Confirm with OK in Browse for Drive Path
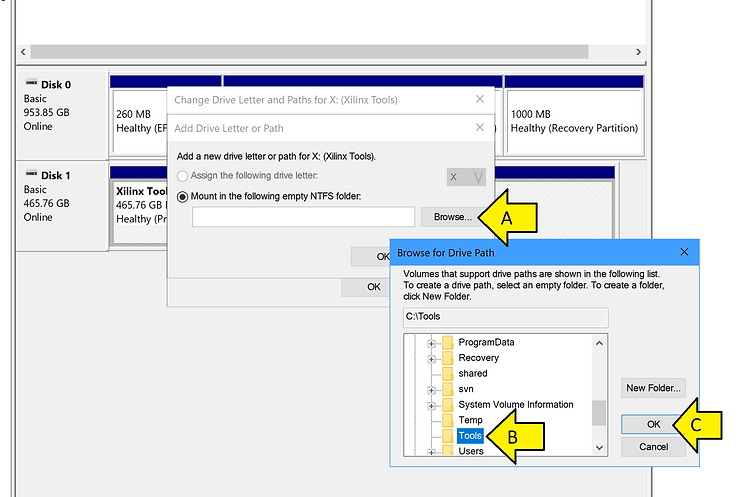 [654, 424]
